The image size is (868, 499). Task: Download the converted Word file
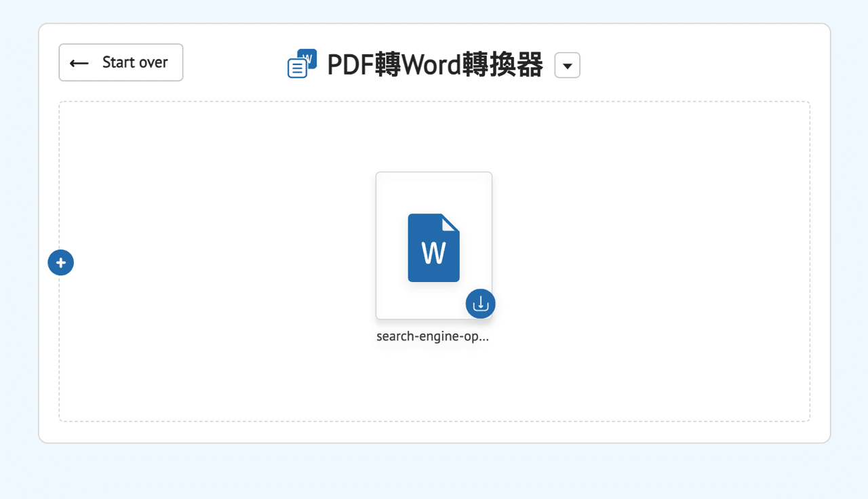480,304
